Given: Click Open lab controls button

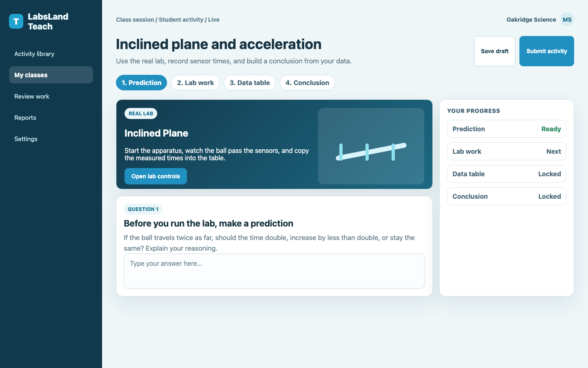Looking at the screenshot, I should 156,176.
